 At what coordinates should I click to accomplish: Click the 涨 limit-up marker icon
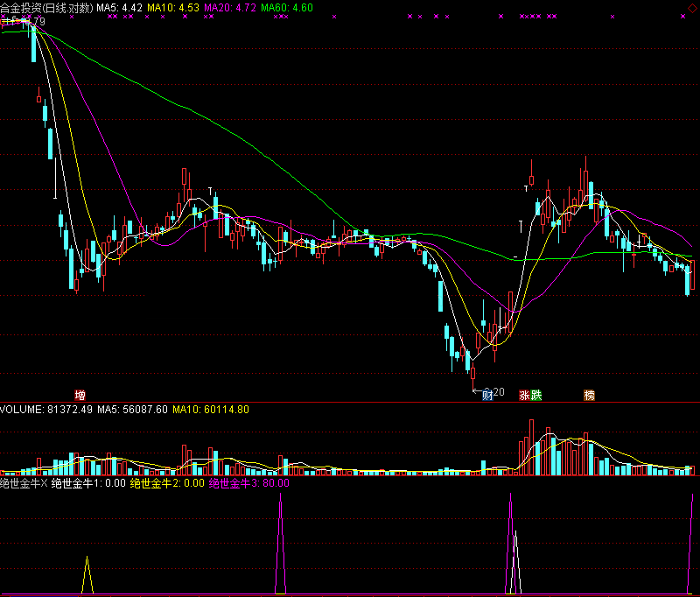pos(524,395)
